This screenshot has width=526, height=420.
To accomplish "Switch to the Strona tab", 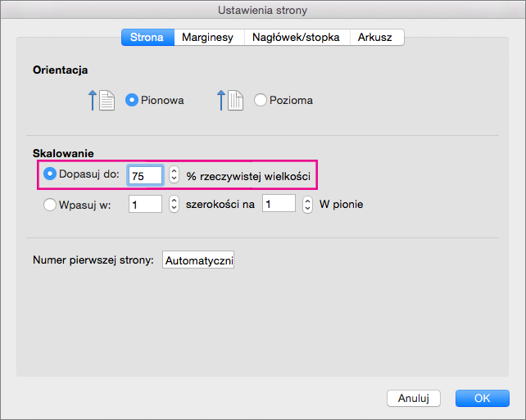I will 147,37.
